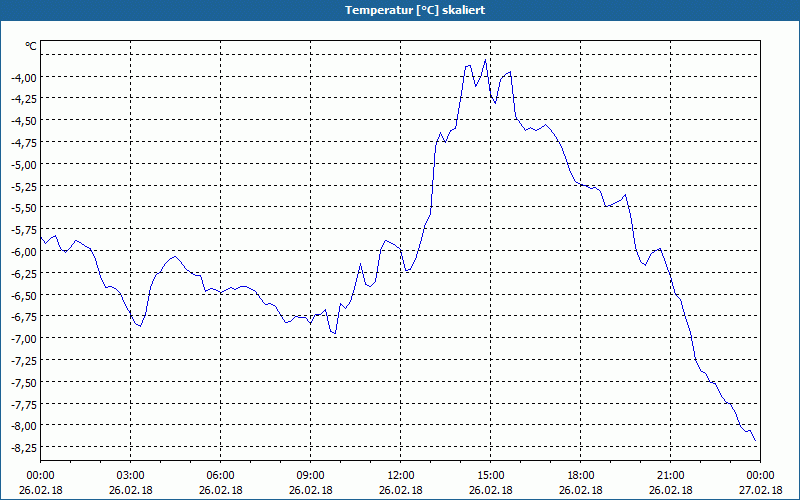
Task: Select the -4,25 y-axis value
Action: pyautogui.click(x=24, y=98)
